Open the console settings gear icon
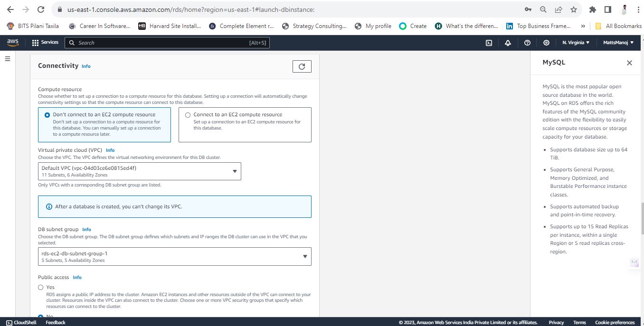The height and width of the screenshot is (326, 644). coord(546,43)
